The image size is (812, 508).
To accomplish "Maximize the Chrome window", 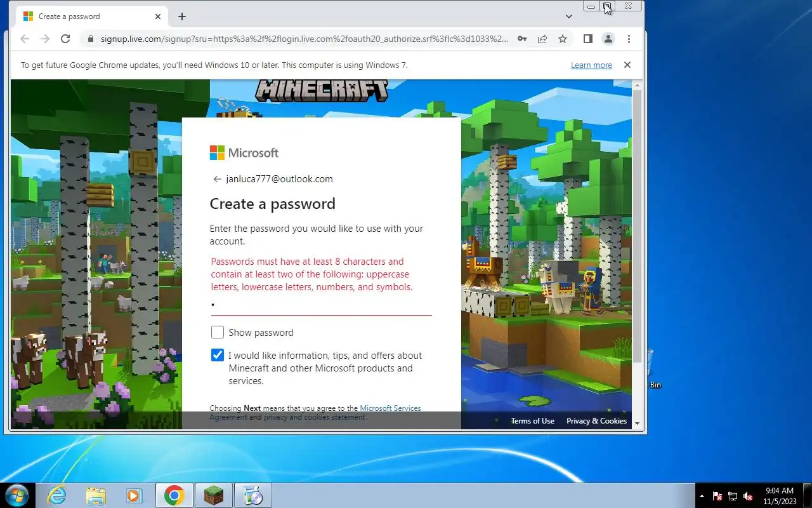I will [607, 6].
